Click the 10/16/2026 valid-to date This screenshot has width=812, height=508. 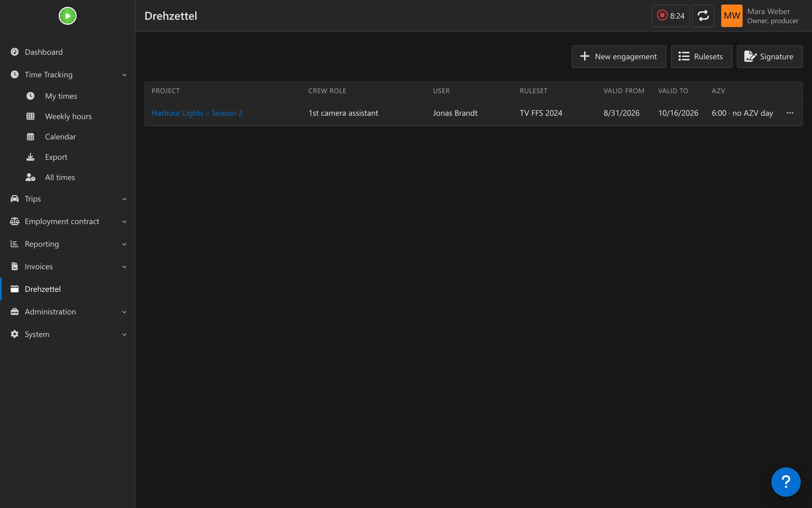coord(678,113)
